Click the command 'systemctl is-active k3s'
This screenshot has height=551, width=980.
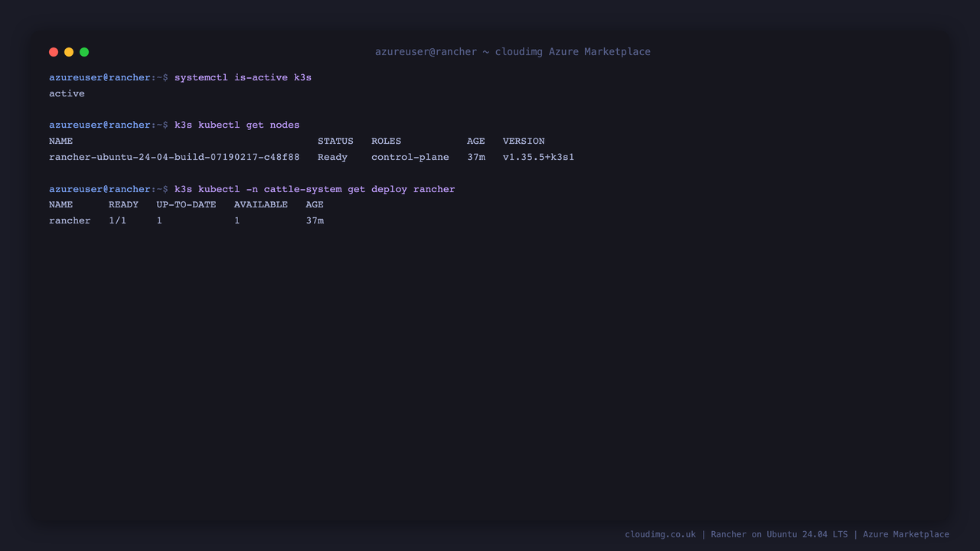(x=243, y=77)
